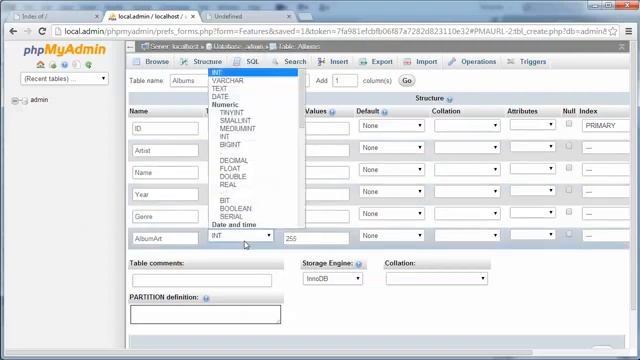Open the Default dropdown in Genre row
Viewport: 640px width, 360px height.
tap(391, 213)
